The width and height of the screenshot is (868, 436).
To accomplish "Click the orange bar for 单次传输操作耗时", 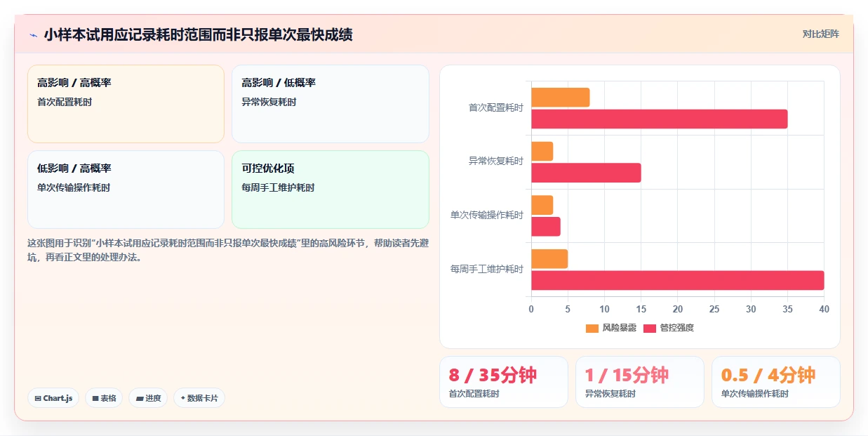I will tap(542, 205).
